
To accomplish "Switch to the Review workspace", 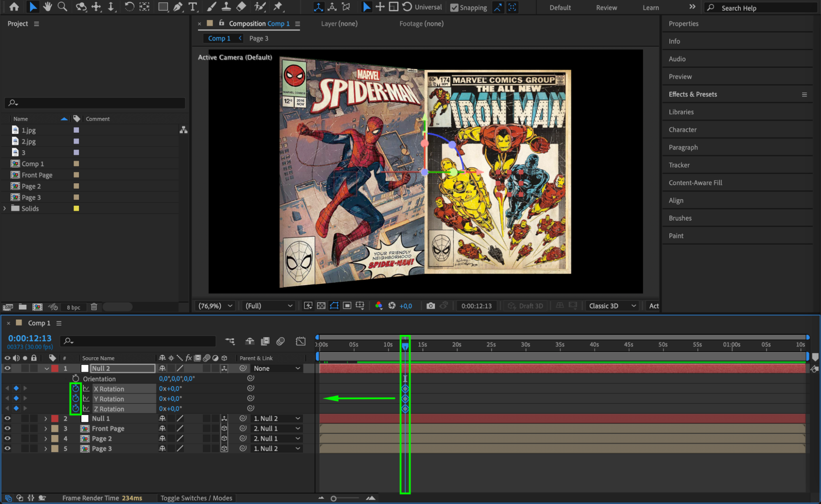I will [x=606, y=7].
